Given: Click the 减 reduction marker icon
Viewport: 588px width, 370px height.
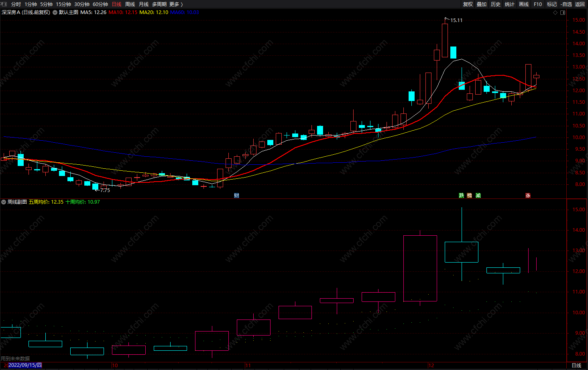Looking at the screenshot, I should (478, 196).
